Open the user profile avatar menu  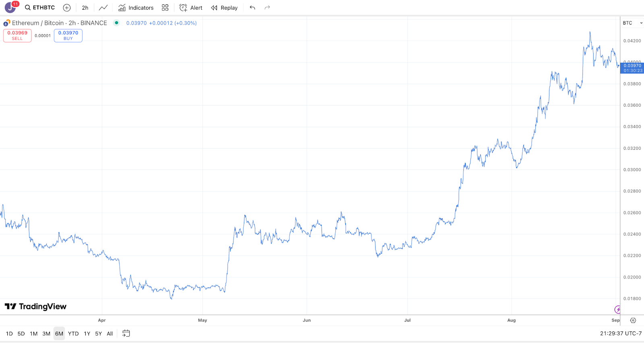(x=10, y=8)
